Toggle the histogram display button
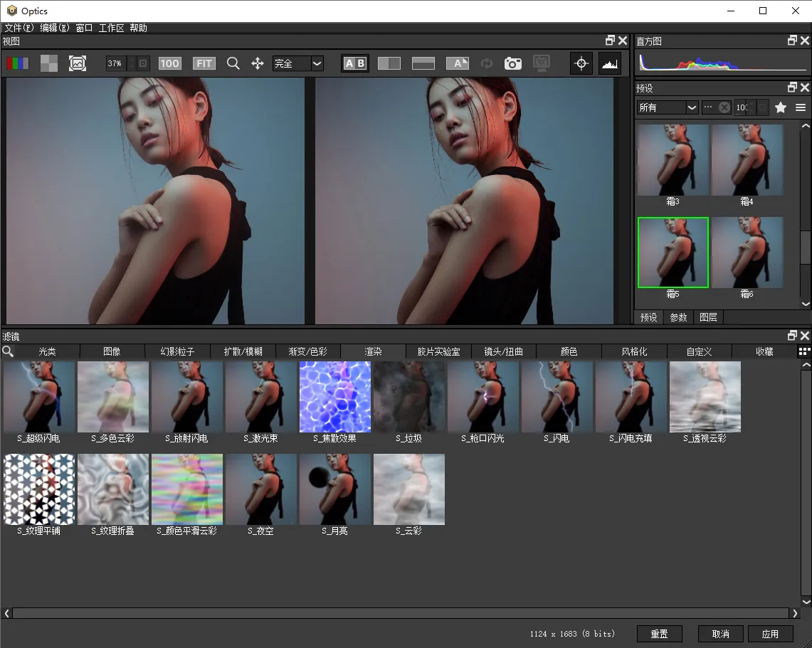Image resolution: width=812 pixels, height=648 pixels. tap(610, 63)
